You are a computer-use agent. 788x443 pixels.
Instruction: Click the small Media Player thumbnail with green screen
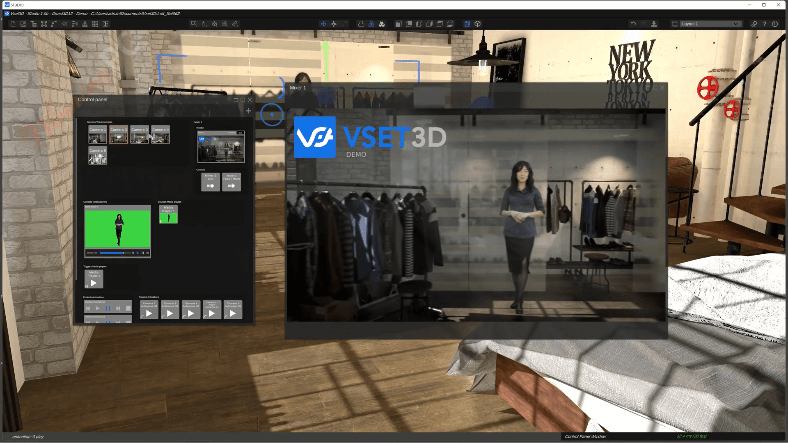pos(168,214)
